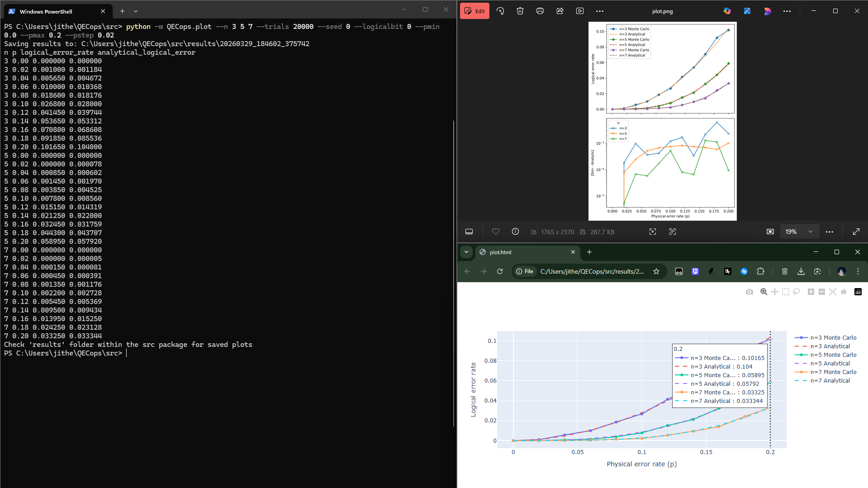Reset axes with the home icon
This screenshot has height=488, width=868.
(844, 292)
